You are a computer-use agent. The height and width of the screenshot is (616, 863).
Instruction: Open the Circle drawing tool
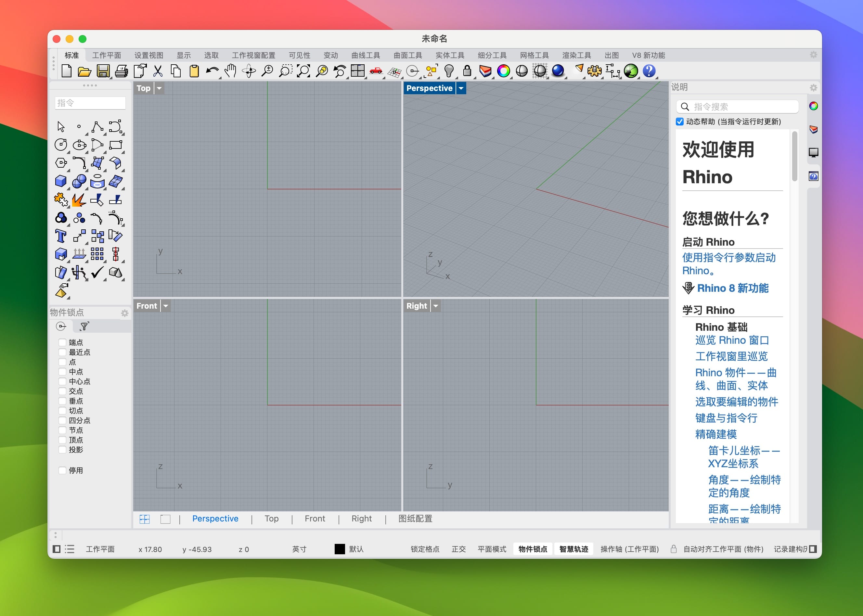coord(61,145)
